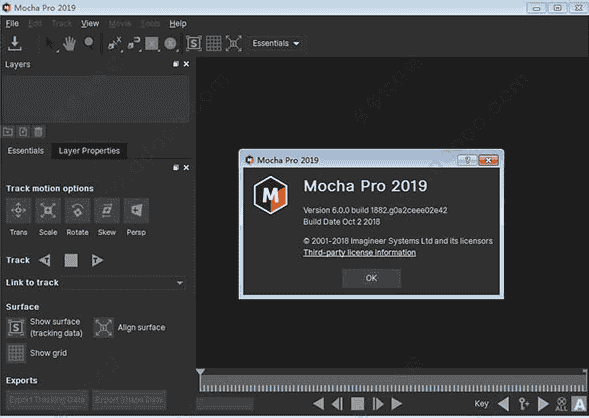
Task: Click Export Shape Data button
Action: [129, 400]
